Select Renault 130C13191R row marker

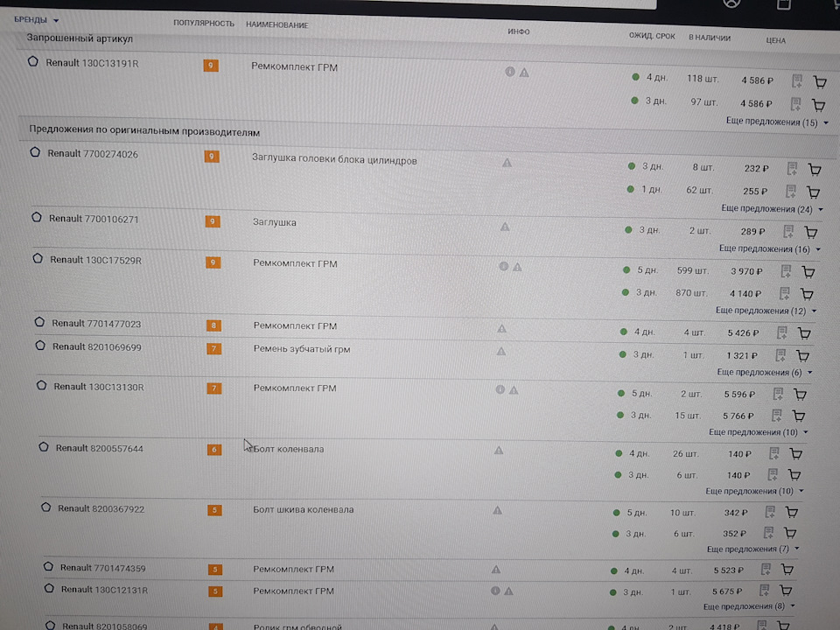[x=33, y=61]
